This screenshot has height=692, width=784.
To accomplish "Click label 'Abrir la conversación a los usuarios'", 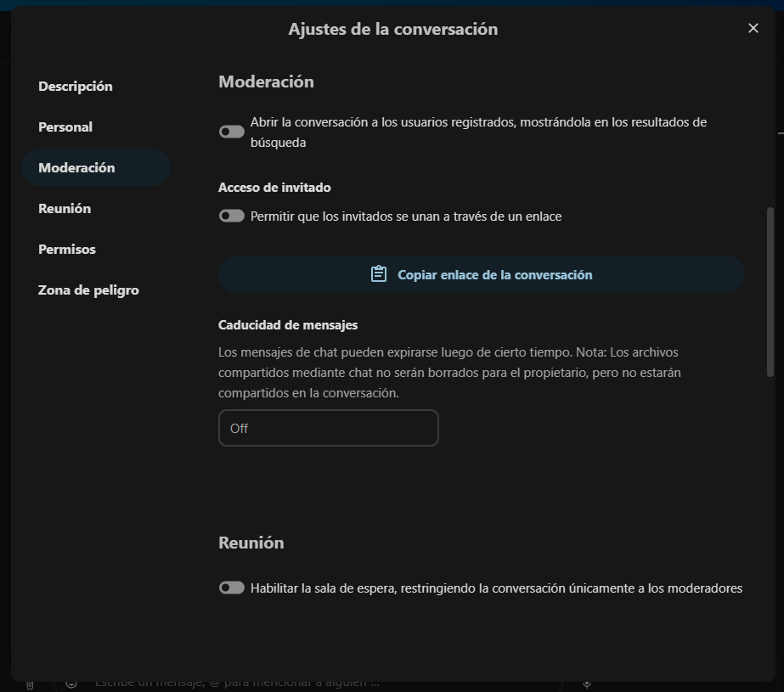I will coord(478,132).
